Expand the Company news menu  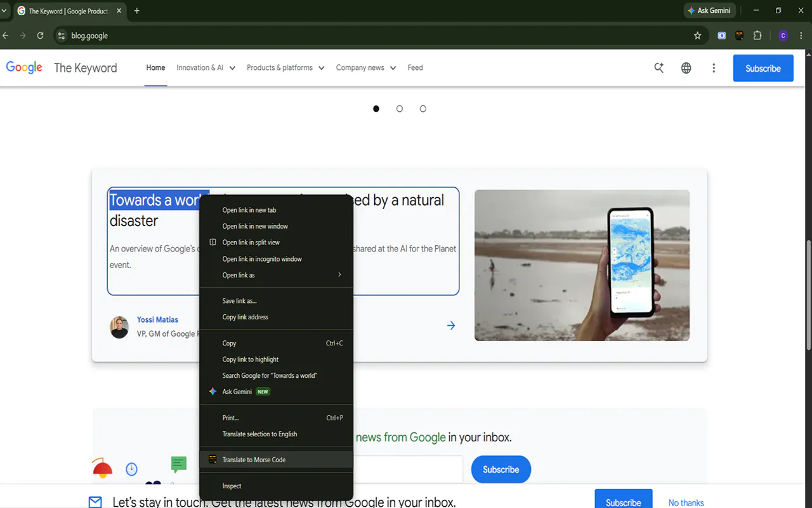click(366, 68)
